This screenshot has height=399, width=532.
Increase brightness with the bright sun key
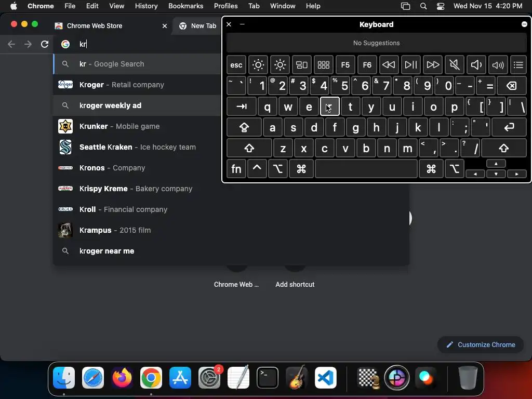click(280, 65)
